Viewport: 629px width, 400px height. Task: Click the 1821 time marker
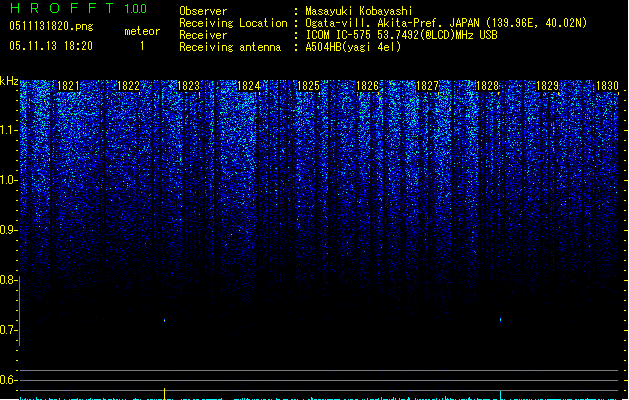(x=69, y=86)
